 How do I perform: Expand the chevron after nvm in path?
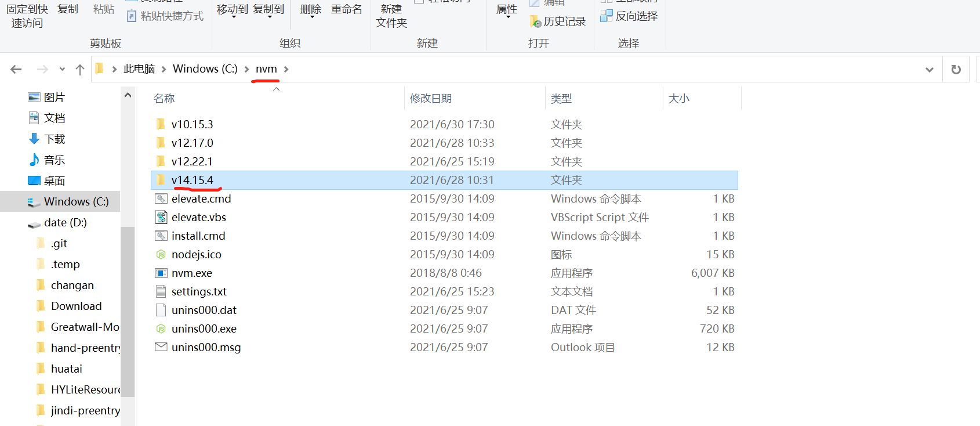coord(286,69)
